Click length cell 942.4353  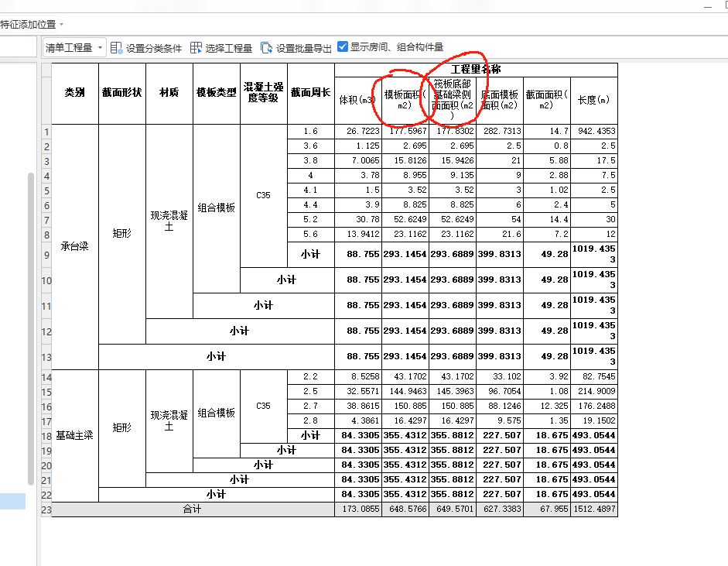[594, 132]
